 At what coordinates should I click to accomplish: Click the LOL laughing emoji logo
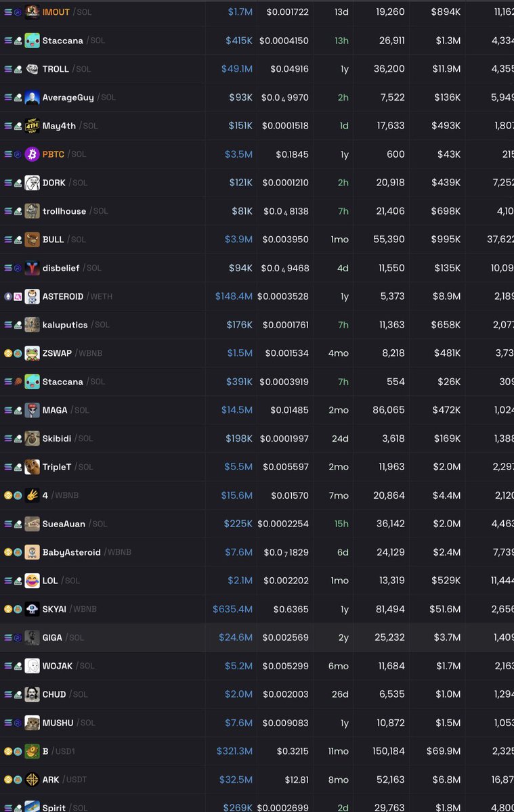(x=32, y=581)
